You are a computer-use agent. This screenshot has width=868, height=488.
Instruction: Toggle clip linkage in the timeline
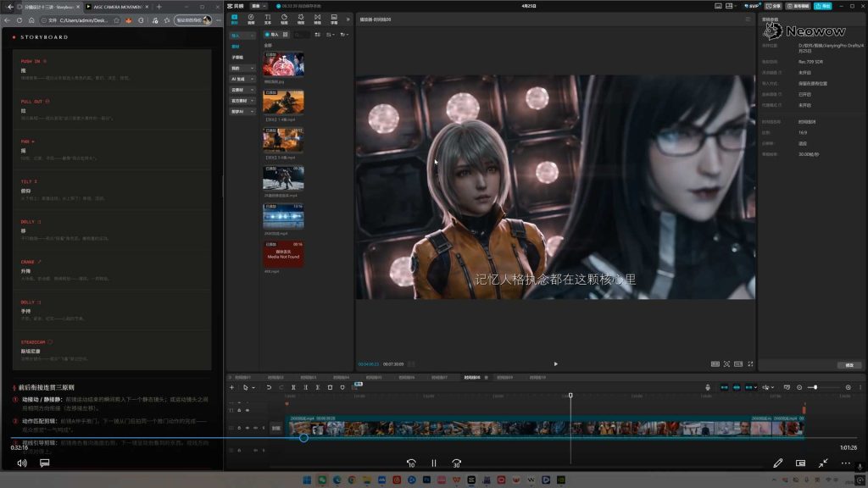[x=748, y=387]
